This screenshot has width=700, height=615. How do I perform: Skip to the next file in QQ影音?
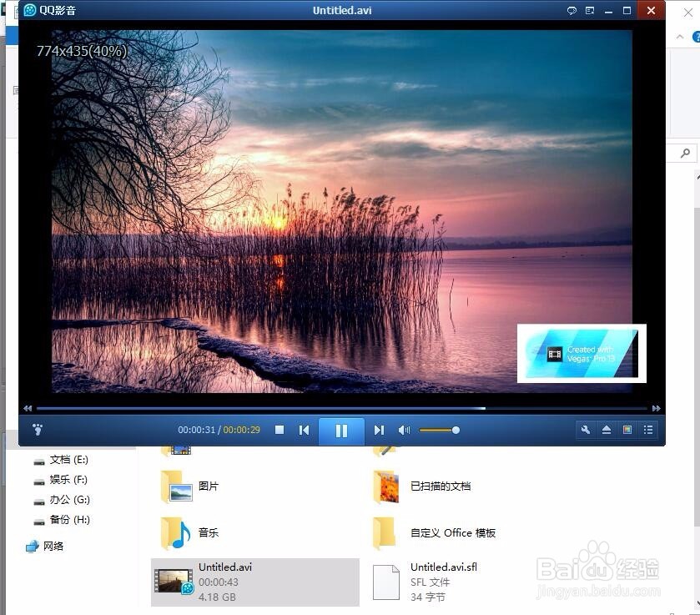click(x=379, y=430)
